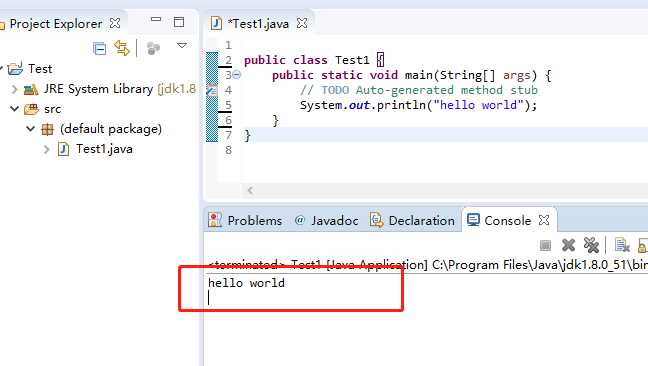The height and width of the screenshot is (366, 648).
Task: Click Remove Launch icon in Console
Action: (x=568, y=245)
